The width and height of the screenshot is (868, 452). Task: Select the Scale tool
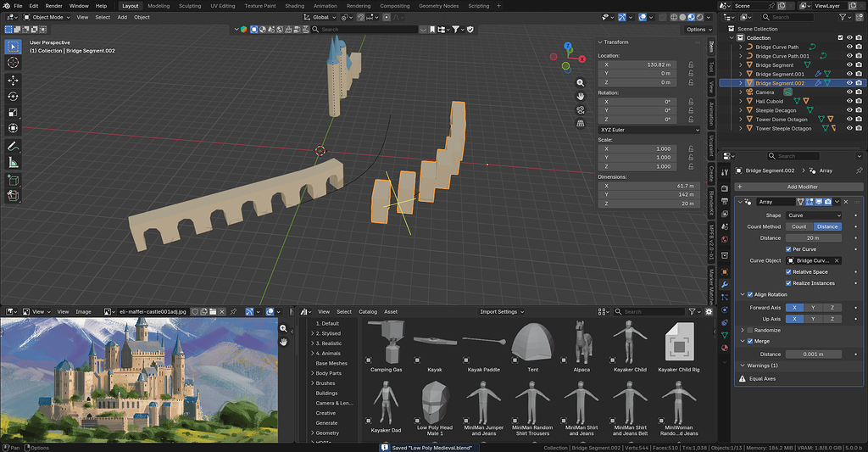[13, 113]
